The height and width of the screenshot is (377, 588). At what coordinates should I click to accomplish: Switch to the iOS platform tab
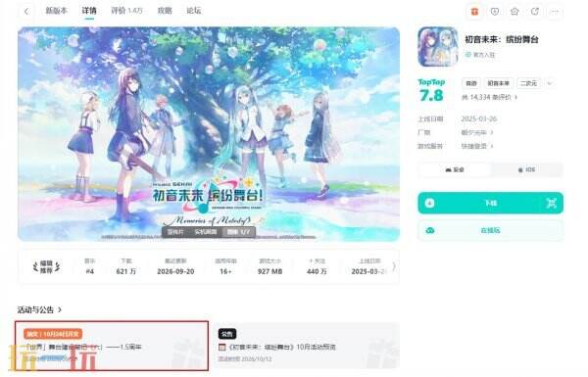tap(526, 169)
